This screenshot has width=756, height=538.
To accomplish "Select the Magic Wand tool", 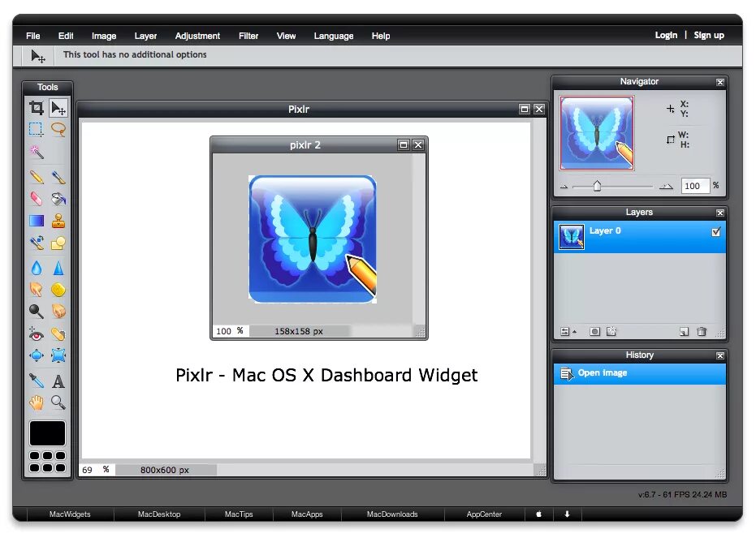I will [x=37, y=153].
